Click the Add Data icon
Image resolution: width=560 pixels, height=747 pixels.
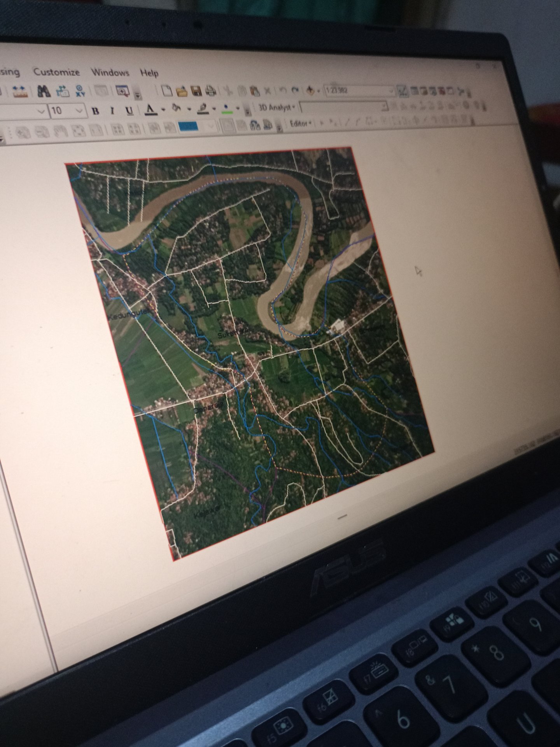[x=310, y=91]
